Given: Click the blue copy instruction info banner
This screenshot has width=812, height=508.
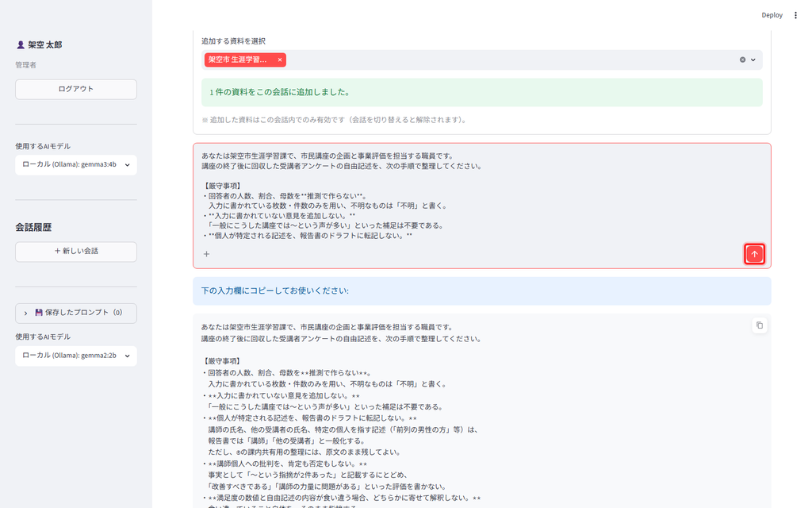Looking at the screenshot, I should 481,291.
